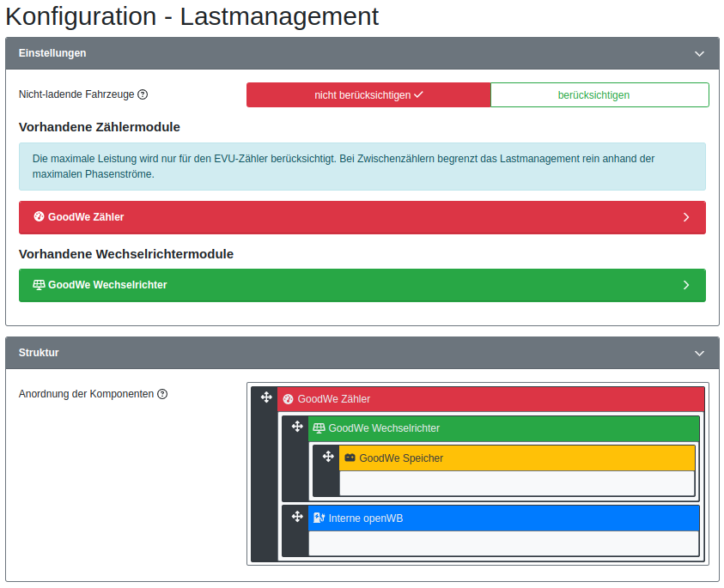Click the Einstellungen header title

pos(52,53)
